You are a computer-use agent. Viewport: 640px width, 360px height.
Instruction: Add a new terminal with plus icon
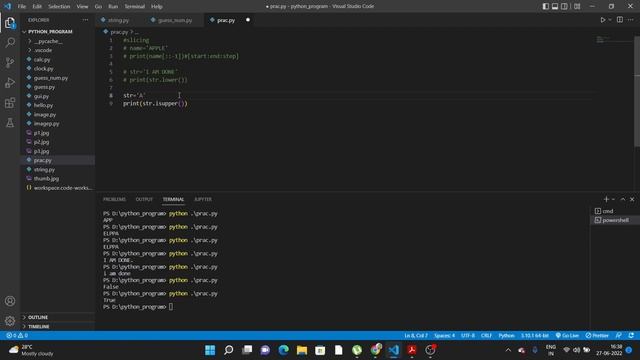point(606,199)
